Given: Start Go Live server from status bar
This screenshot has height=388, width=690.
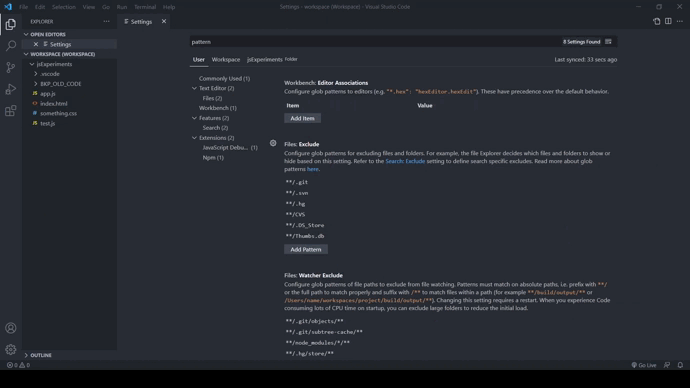Looking at the screenshot, I should (644, 365).
